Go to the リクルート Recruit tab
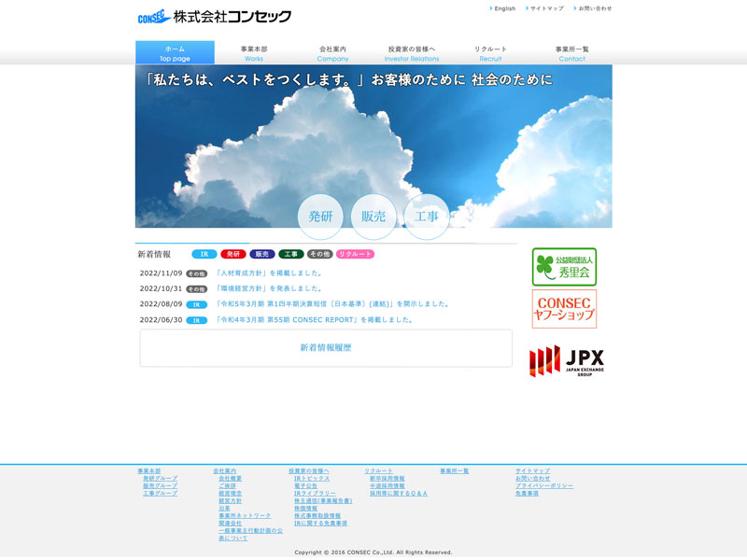The height and width of the screenshot is (560, 747). click(491, 53)
